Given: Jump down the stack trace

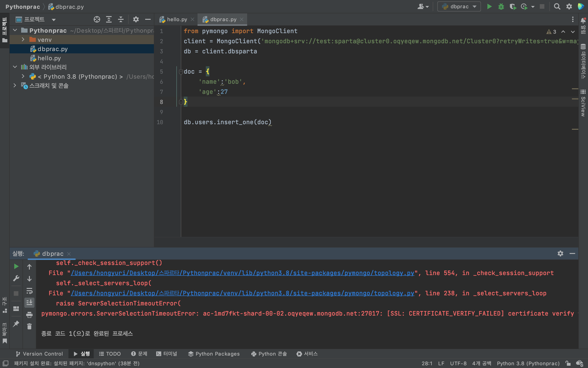Looking at the screenshot, I should tap(29, 279).
